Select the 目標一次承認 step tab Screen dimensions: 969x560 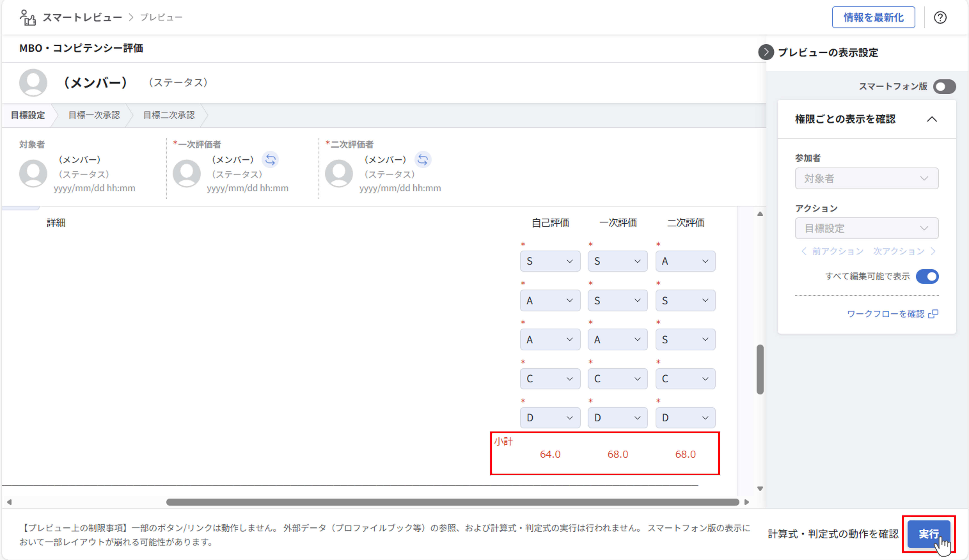pos(94,115)
